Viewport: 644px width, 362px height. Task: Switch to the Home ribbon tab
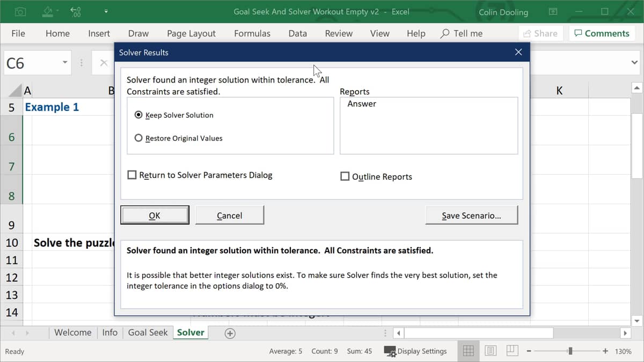(57, 33)
